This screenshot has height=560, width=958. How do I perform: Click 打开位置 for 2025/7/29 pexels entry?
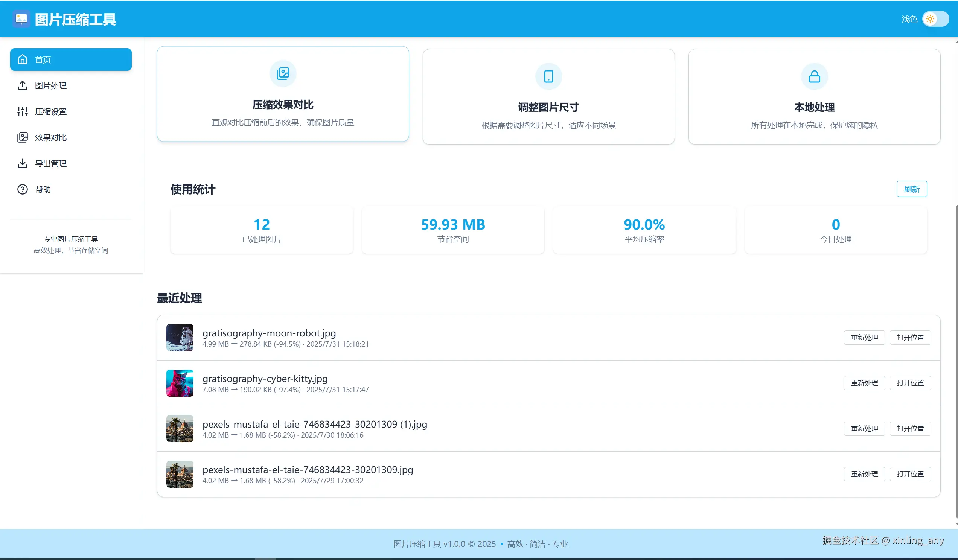[910, 475]
